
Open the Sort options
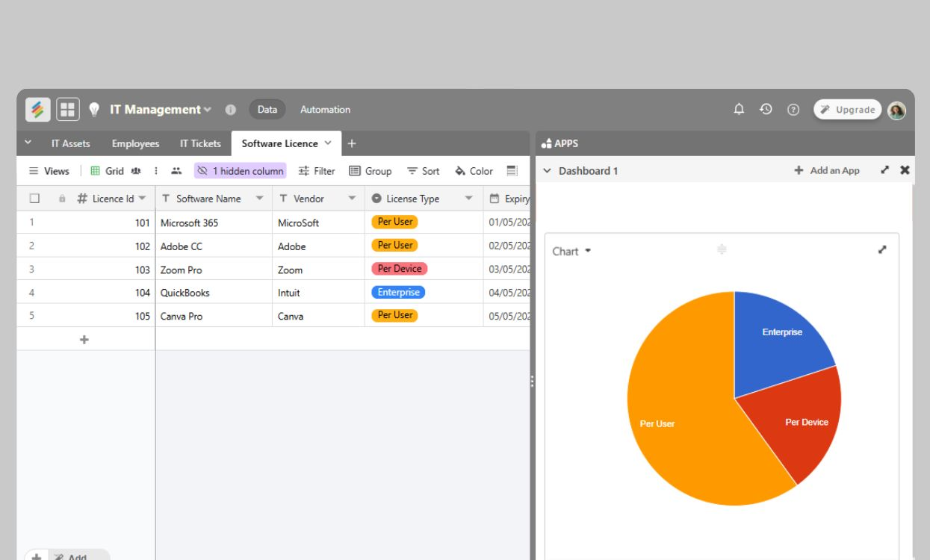[x=423, y=171]
